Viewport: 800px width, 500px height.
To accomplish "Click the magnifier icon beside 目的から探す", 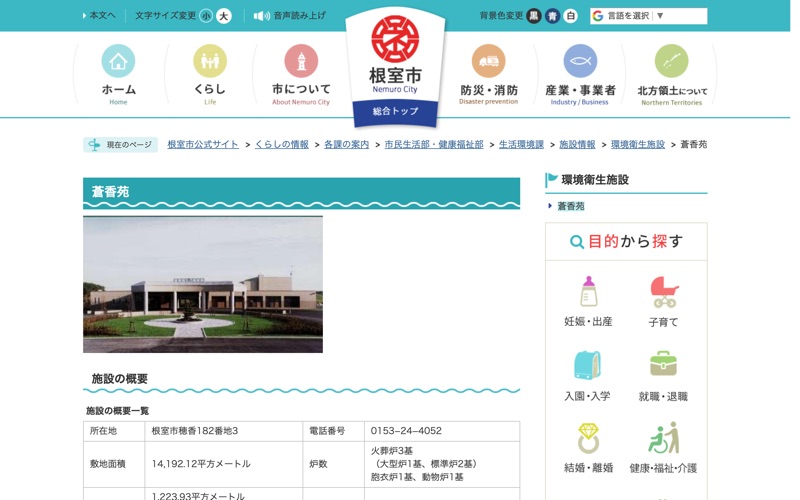I will pyautogui.click(x=577, y=242).
